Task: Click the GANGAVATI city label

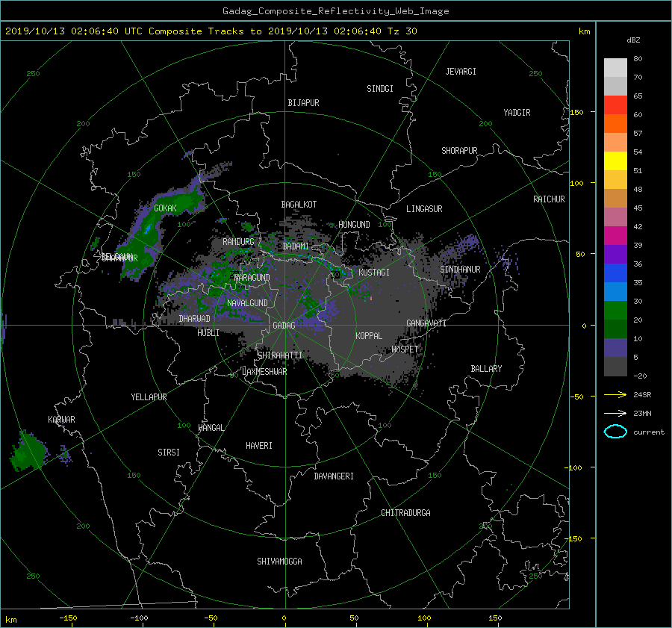Action: tap(426, 323)
